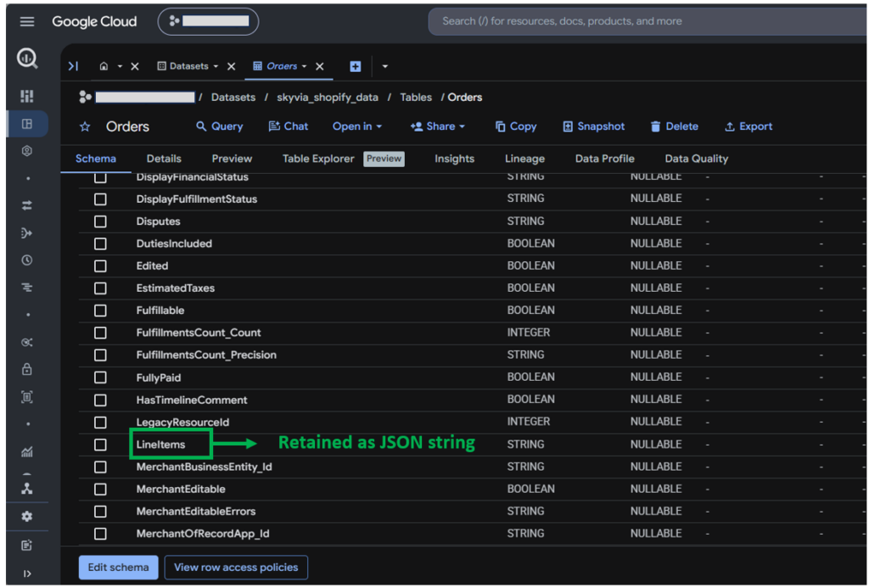The height and width of the screenshot is (588, 869).
Task: Open the Data Profile tab
Action: click(604, 159)
